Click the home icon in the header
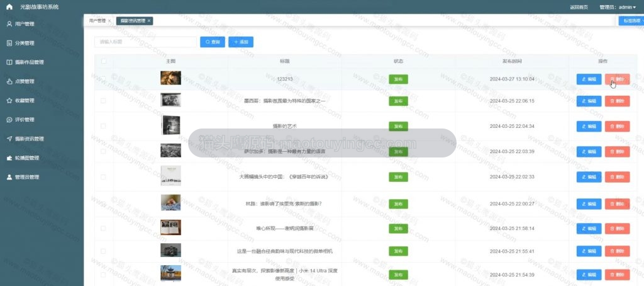The width and height of the screenshot is (644, 286). (x=9, y=7)
